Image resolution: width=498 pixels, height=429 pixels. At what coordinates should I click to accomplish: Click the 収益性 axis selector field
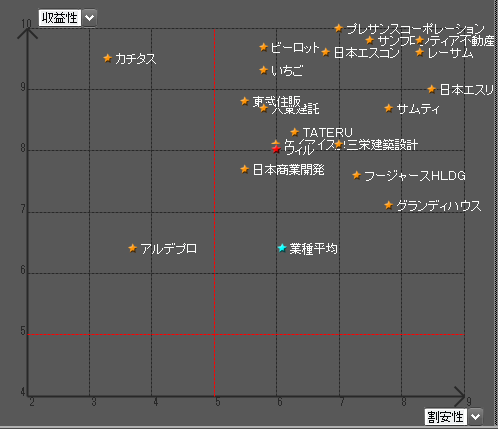(x=60, y=18)
